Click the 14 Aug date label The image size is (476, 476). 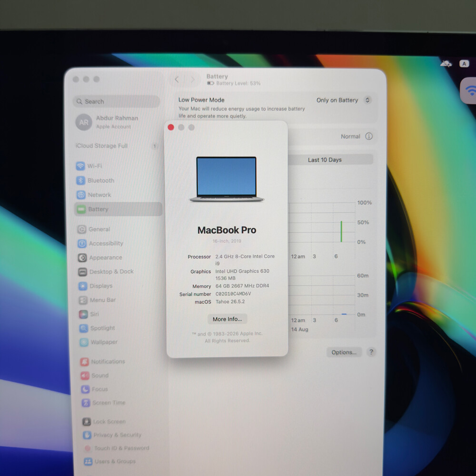(x=299, y=329)
